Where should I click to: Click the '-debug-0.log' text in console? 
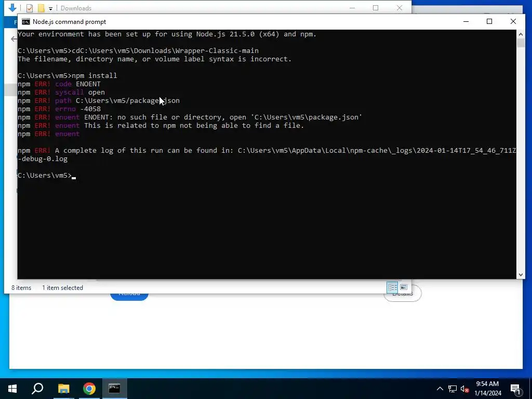43,159
